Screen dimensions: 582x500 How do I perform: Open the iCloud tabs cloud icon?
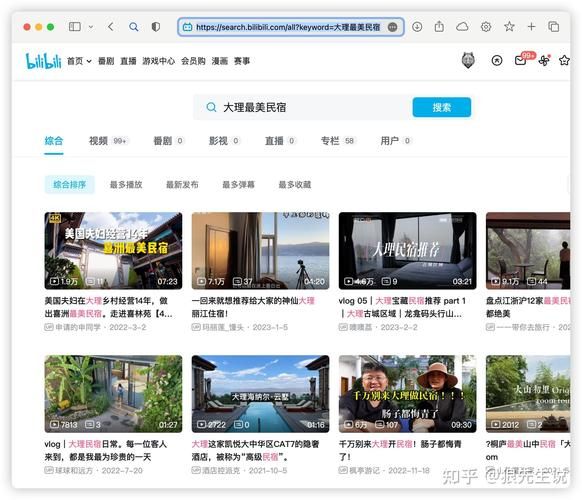tap(462, 27)
